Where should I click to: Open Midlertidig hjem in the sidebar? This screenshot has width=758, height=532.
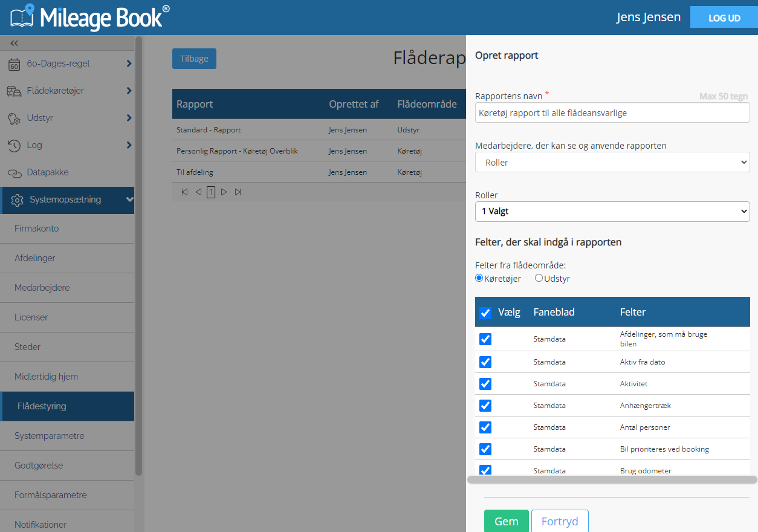[67, 377]
